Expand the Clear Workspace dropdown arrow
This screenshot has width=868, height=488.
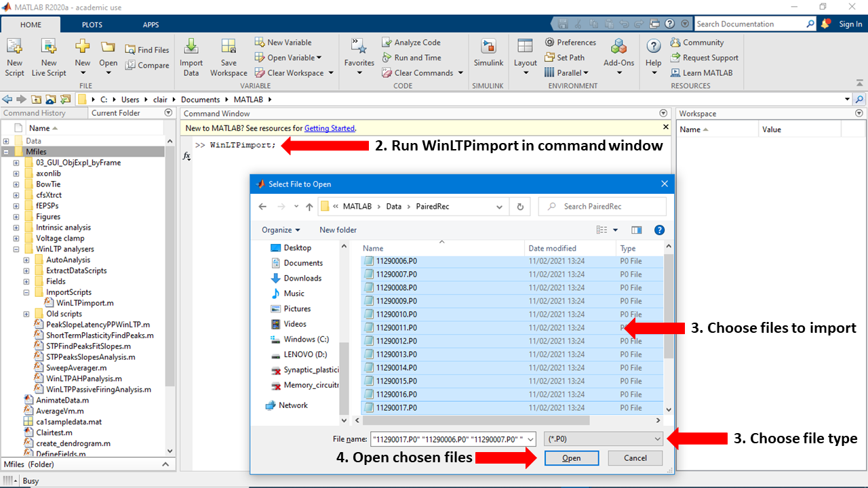point(331,73)
